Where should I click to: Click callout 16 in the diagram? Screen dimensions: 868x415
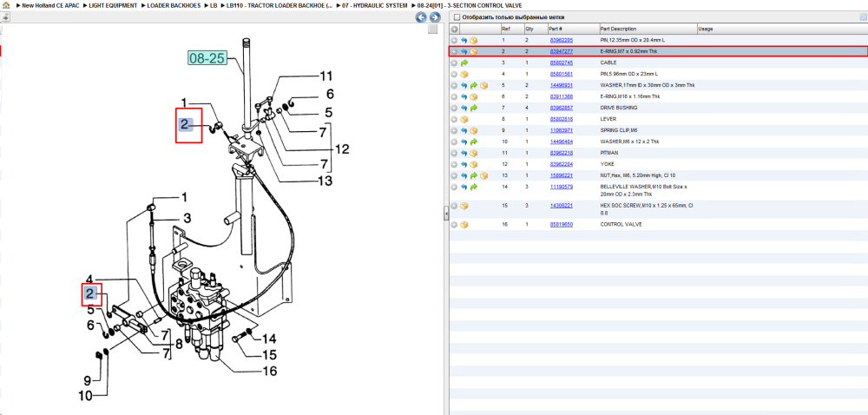[268, 371]
